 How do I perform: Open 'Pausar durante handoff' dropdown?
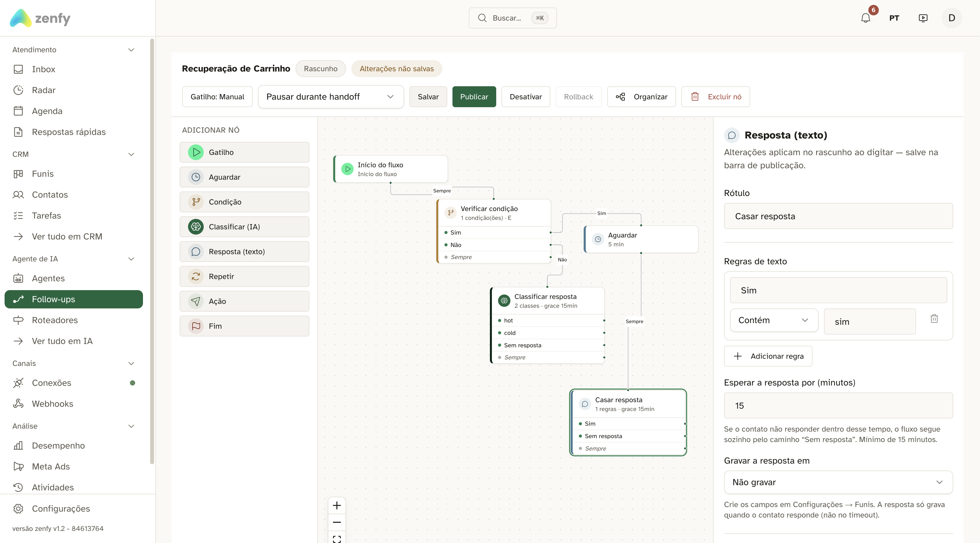330,97
